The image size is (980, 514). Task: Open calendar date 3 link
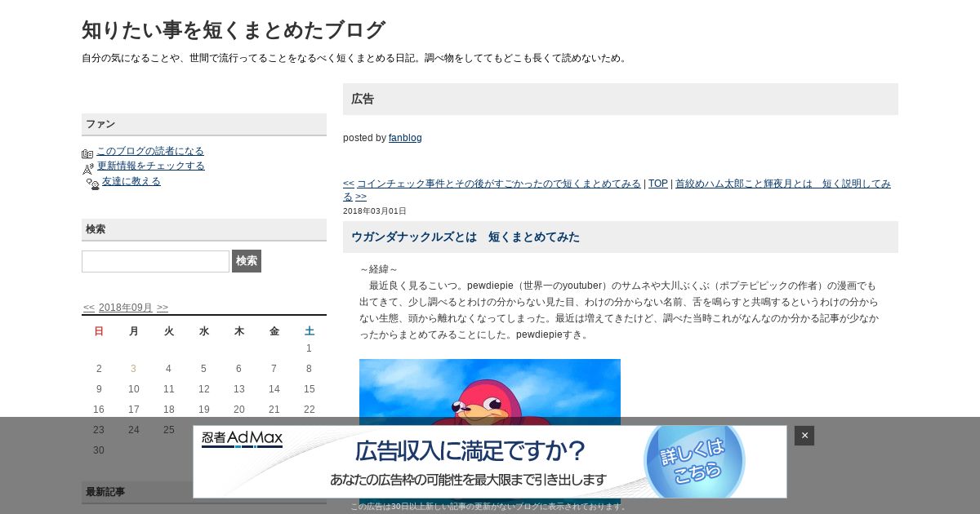[133, 369]
